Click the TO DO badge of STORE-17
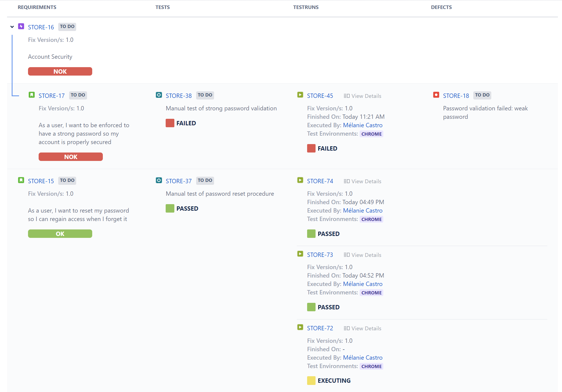This screenshot has width=562, height=392. pos(78,95)
